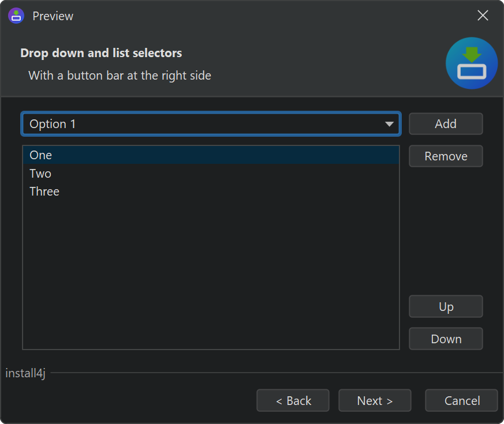Move the selected item with Up
The width and height of the screenshot is (504, 424).
[x=446, y=307]
